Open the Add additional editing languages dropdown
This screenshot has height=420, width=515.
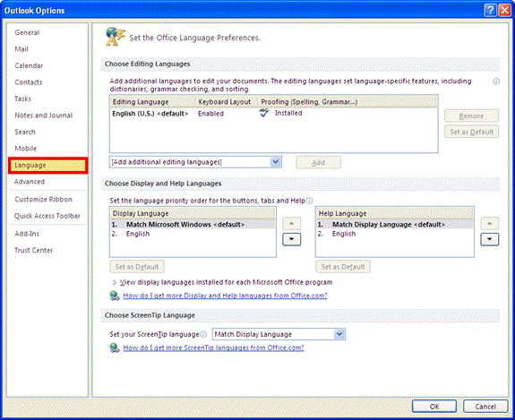[x=276, y=162]
